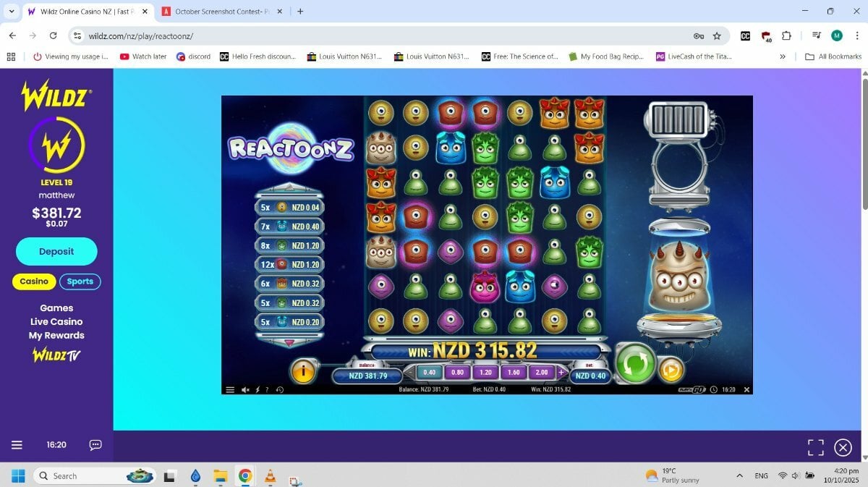Viewport: 868px width, 487px height.
Task: Open the Wildz chat support icon
Action: point(95,444)
